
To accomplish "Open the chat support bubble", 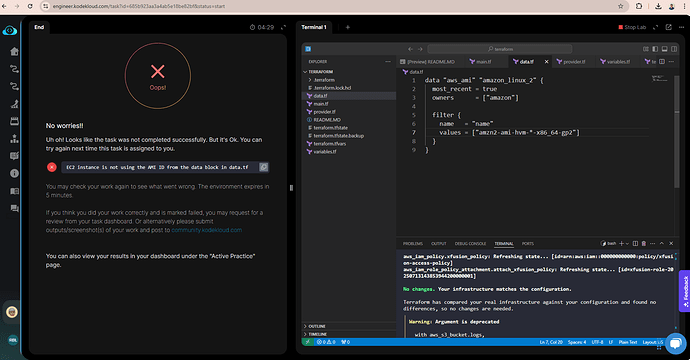I will tap(675, 343).
